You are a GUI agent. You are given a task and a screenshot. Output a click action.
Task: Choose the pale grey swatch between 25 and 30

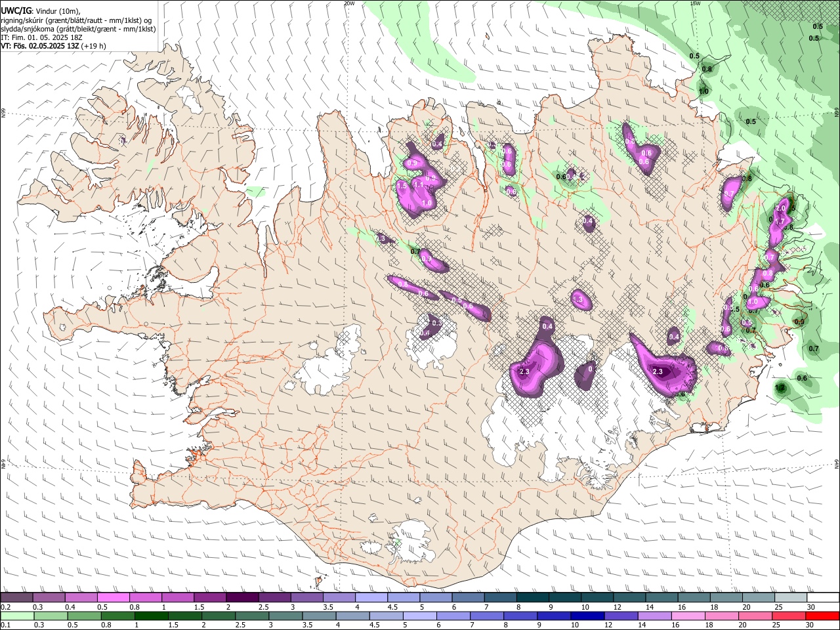(x=790, y=598)
